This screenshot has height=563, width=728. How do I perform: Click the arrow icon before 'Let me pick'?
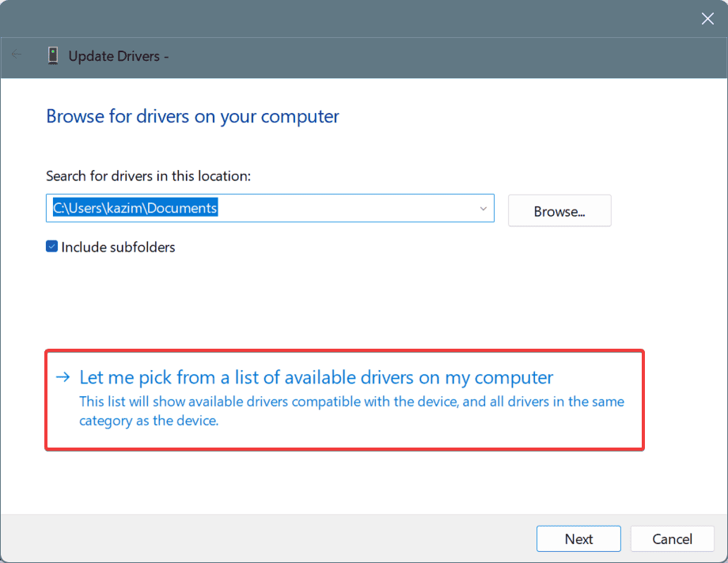(63, 377)
